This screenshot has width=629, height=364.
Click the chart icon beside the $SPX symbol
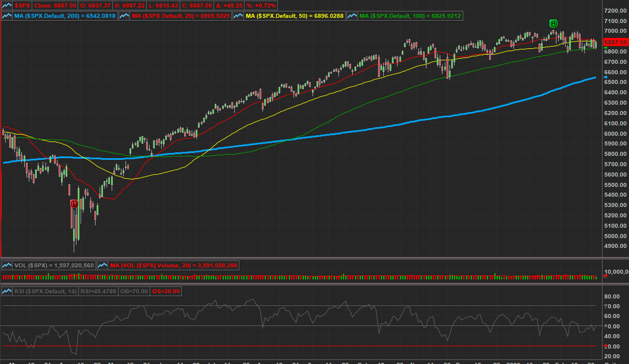click(7, 5)
